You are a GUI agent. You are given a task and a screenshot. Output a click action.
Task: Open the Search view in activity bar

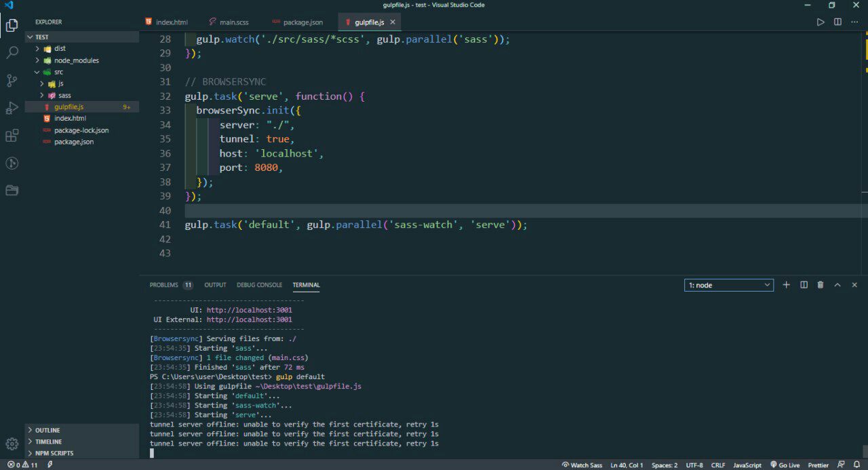pos(12,53)
